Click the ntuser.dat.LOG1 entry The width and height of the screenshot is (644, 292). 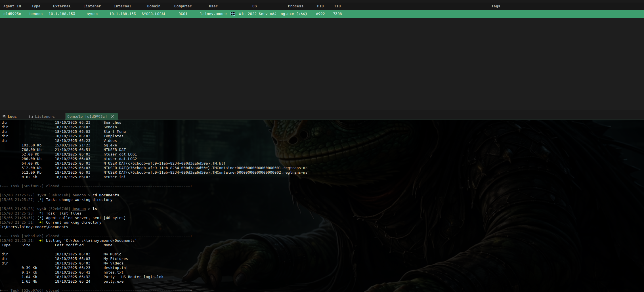pyautogui.click(x=120, y=154)
